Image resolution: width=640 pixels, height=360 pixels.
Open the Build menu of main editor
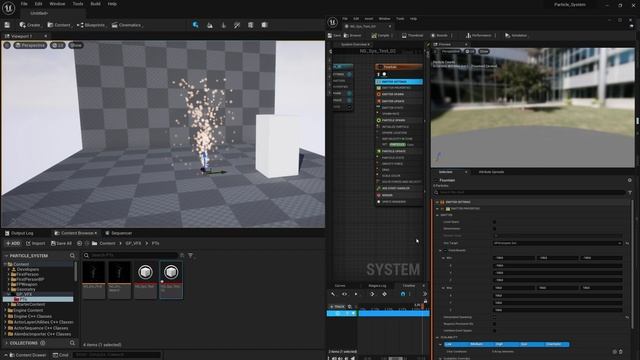click(x=96, y=4)
